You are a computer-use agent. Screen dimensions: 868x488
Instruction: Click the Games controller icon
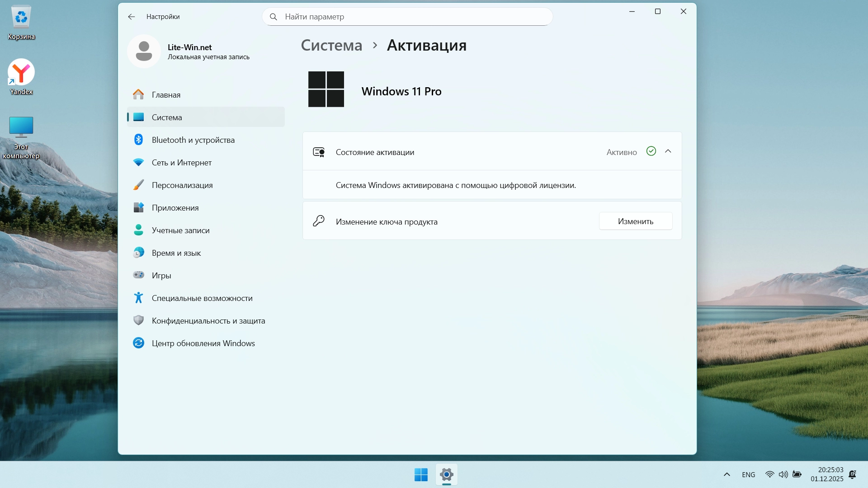138,275
